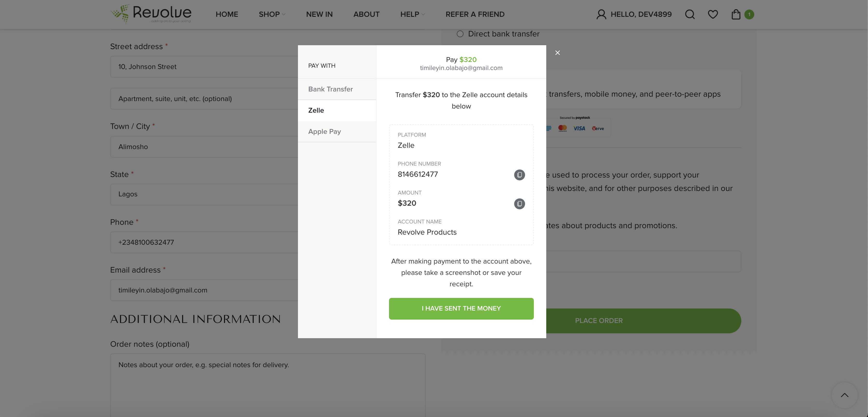868x417 pixels.
Task: Open the shopping bag cart icon
Action: click(x=736, y=14)
